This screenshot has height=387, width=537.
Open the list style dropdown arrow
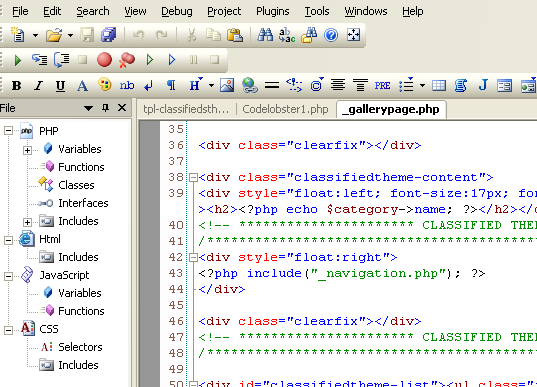[422, 85]
